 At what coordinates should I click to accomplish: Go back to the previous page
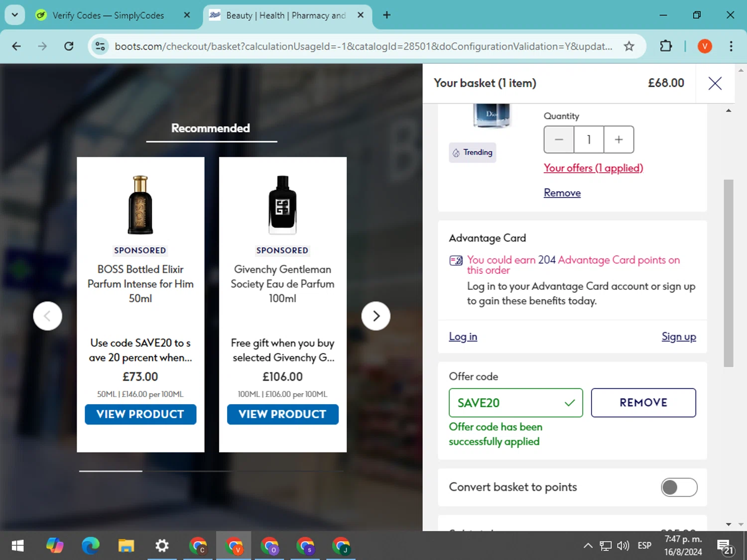tap(16, 46)
